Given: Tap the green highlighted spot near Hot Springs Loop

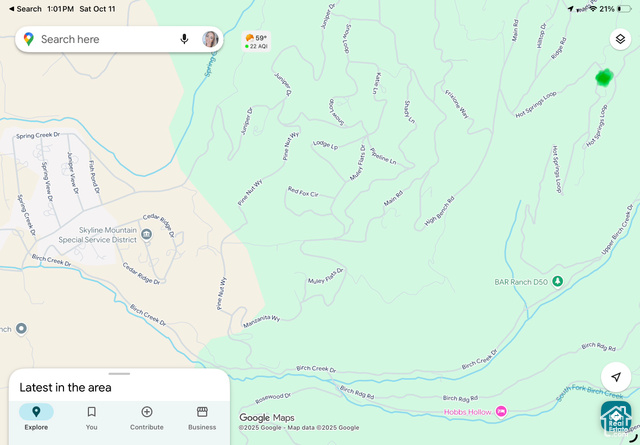Looking at the screenshot, I should pos(604,78).
